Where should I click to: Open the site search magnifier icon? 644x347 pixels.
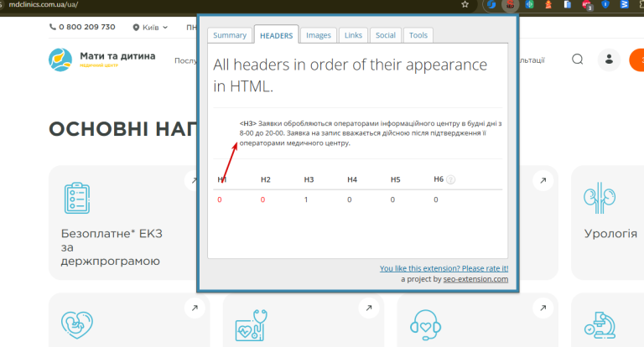[578, 60]
